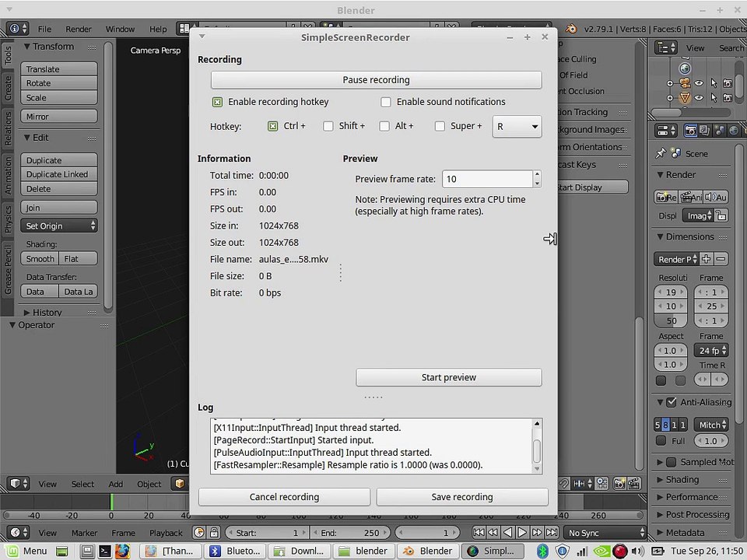Open Blender Help menu
Viewport: 747px width, 560px height.
tap(158, 29)
